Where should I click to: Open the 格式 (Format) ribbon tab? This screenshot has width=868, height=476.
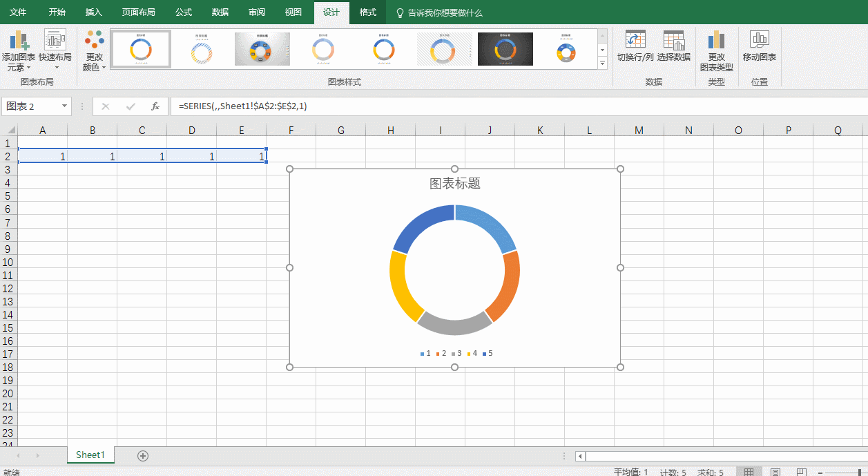coord(368,12)
